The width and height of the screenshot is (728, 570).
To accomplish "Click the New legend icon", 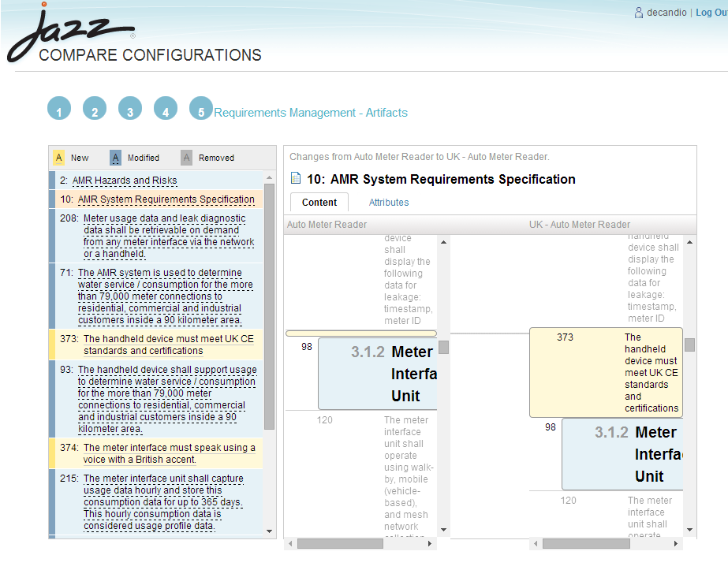I will click(x=58, y=158).
